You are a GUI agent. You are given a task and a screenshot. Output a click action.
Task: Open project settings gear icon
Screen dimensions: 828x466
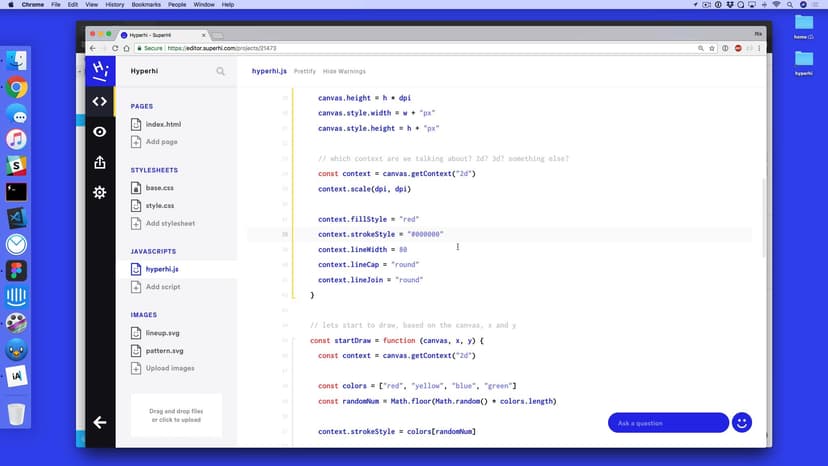(99, 192)
